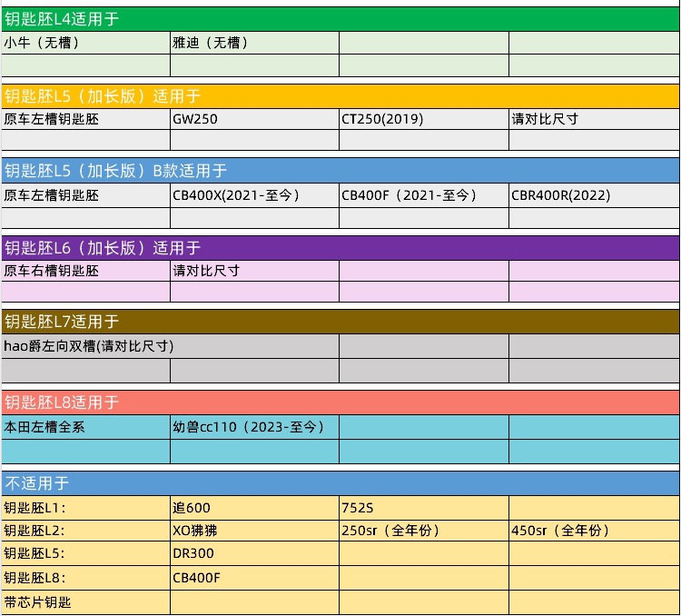The image size is (681, 616).
Task: Select the green header '钥匙胚L4适用于'
Action: [340, 19]
